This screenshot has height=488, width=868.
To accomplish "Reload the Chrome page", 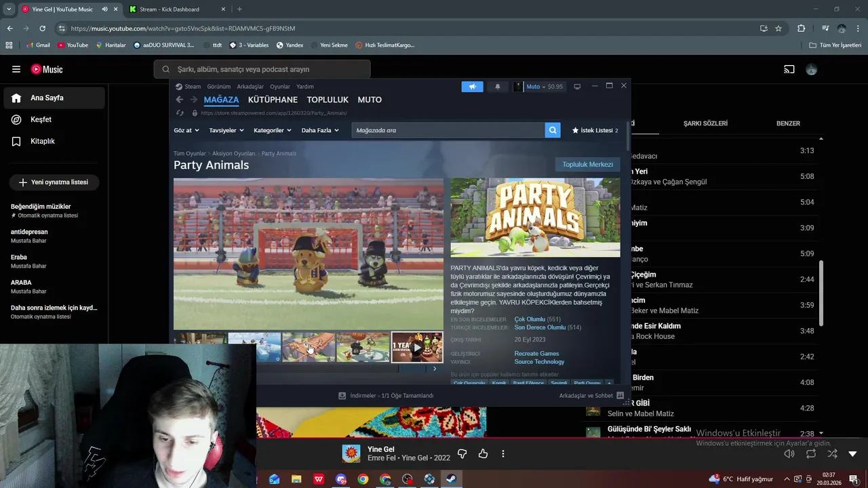I will click(x=42, y=28).
